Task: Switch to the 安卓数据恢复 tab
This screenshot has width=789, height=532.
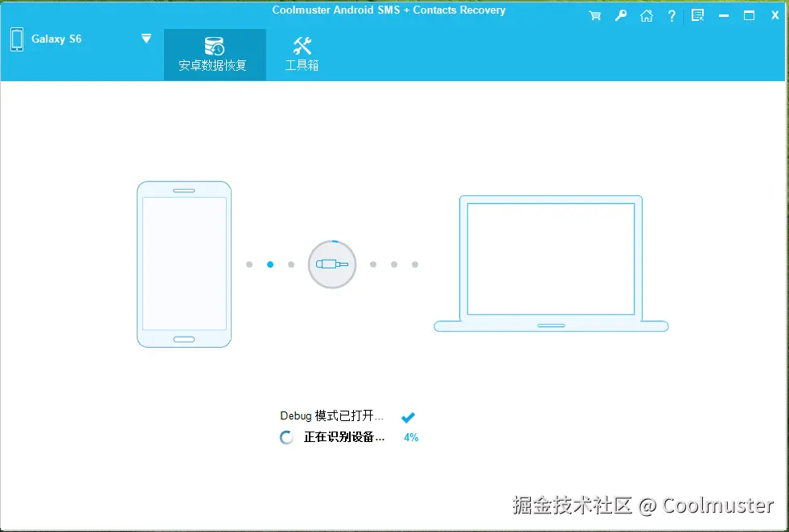Action: click(215, 55)
